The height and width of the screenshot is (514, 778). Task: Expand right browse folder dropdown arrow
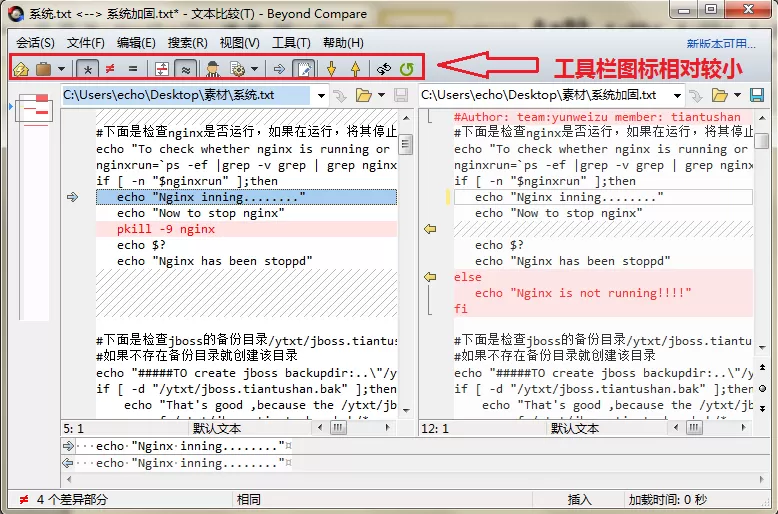737,95
